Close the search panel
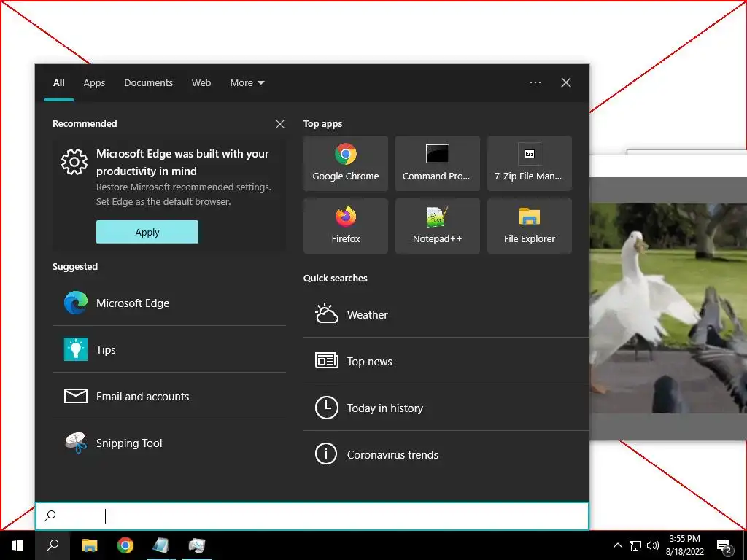 (x=566, y=82)
